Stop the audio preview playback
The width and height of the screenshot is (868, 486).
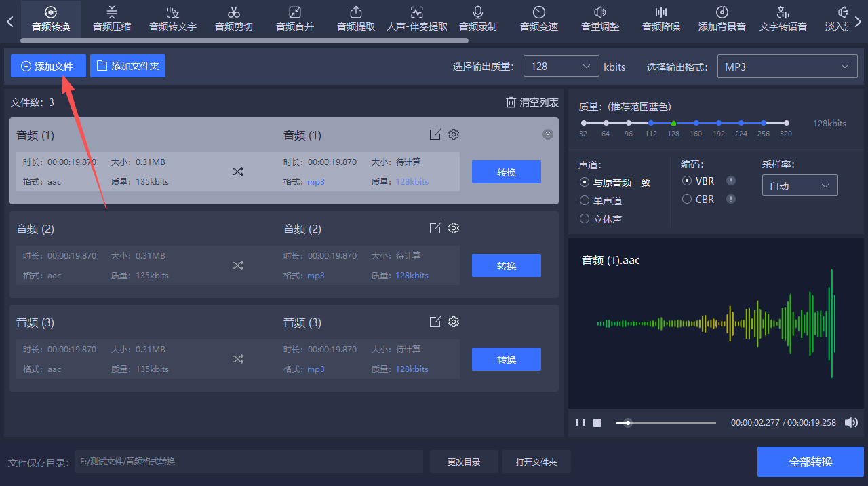[x=597, y=423]
